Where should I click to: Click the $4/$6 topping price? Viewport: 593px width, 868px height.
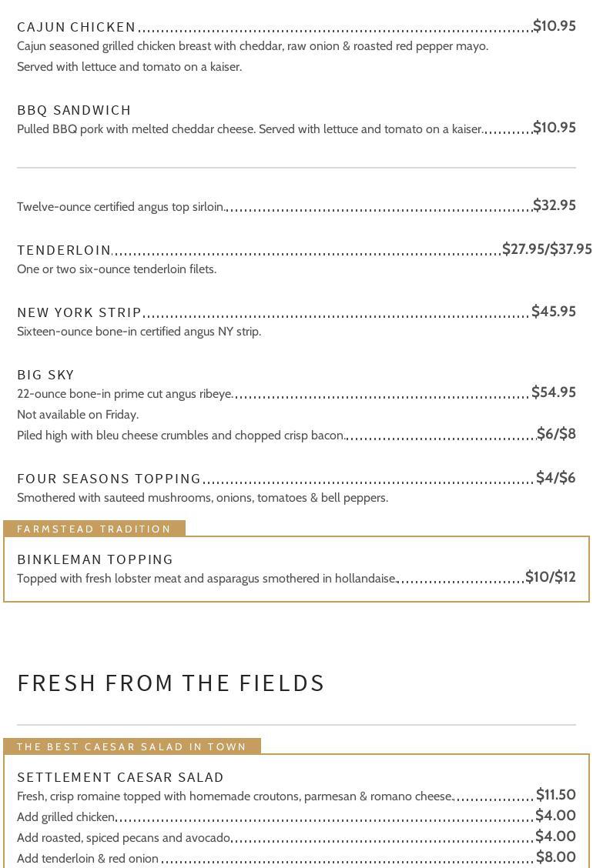point(555,478)
